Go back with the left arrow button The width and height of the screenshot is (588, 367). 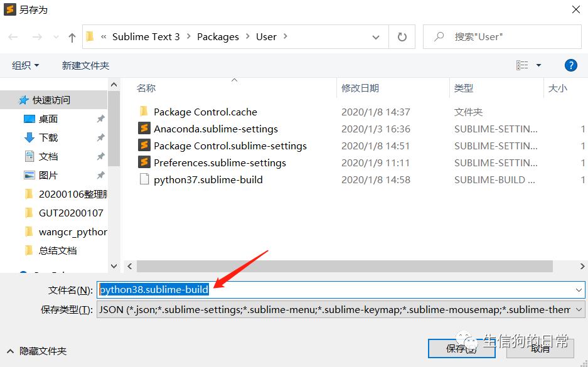coord(13,37)
